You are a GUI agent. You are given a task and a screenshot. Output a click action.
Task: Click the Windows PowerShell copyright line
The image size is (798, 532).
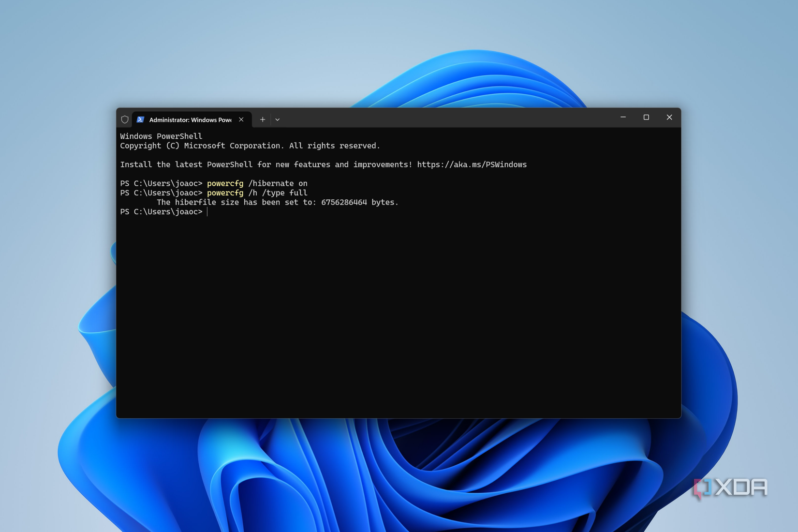point(250,146)
